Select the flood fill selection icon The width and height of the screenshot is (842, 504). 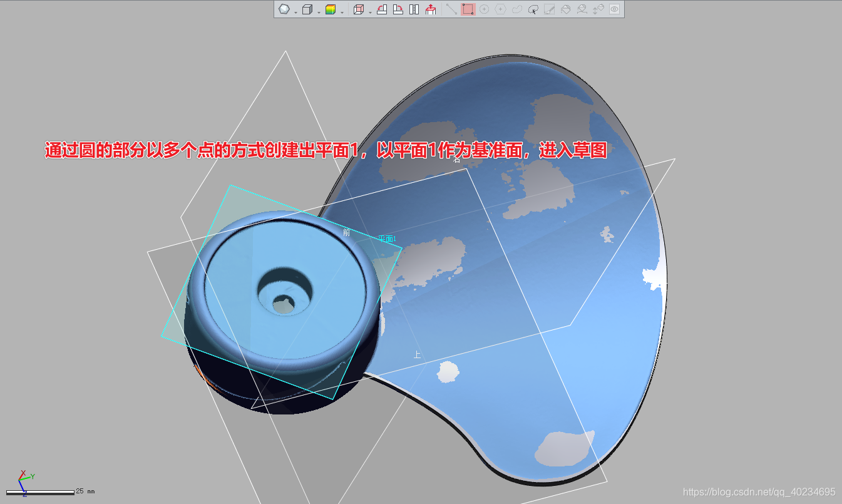click(x=566, y=9)
